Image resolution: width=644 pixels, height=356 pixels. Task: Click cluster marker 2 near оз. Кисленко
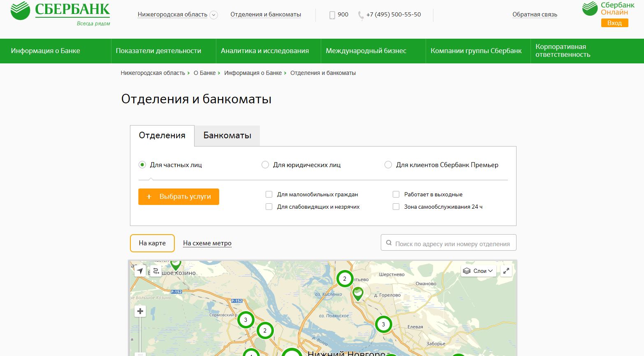(x=345, y=279)
